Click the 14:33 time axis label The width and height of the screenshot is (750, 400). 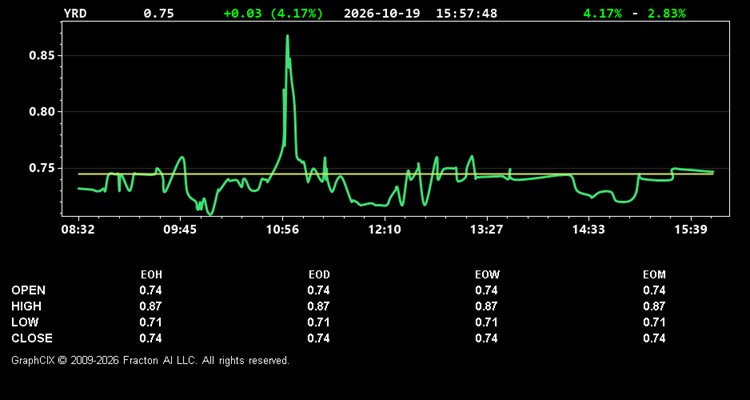coord(588,230)
